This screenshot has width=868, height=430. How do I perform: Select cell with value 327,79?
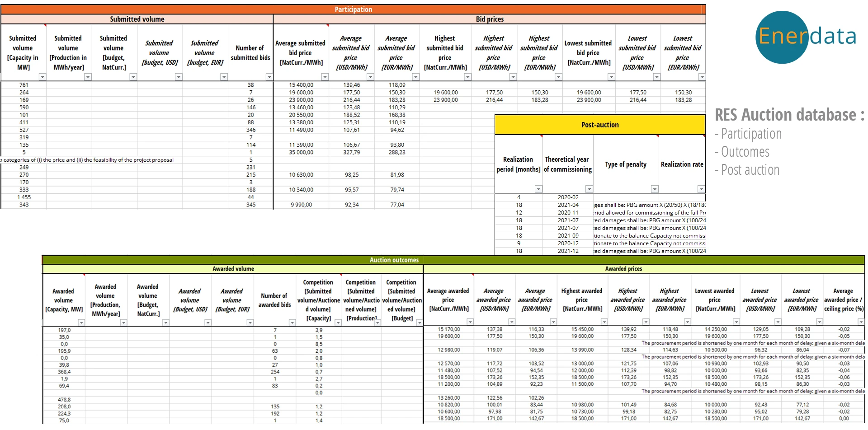[352, 152]
